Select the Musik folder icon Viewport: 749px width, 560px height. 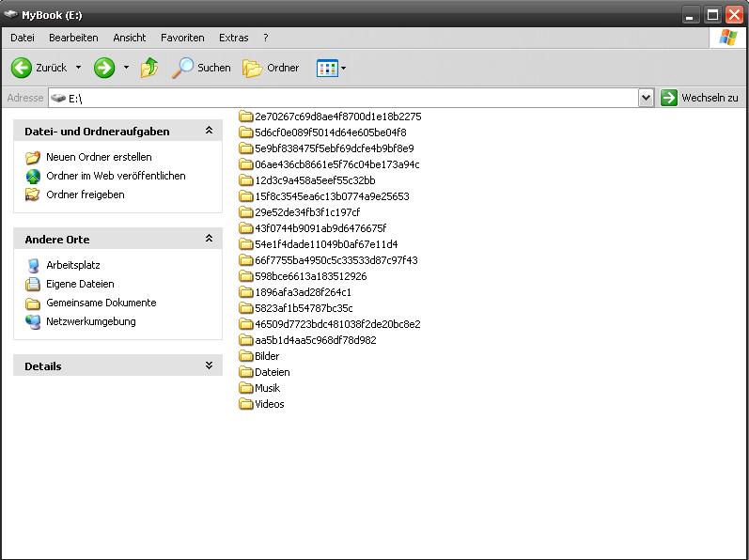click(x=245, y=388)
